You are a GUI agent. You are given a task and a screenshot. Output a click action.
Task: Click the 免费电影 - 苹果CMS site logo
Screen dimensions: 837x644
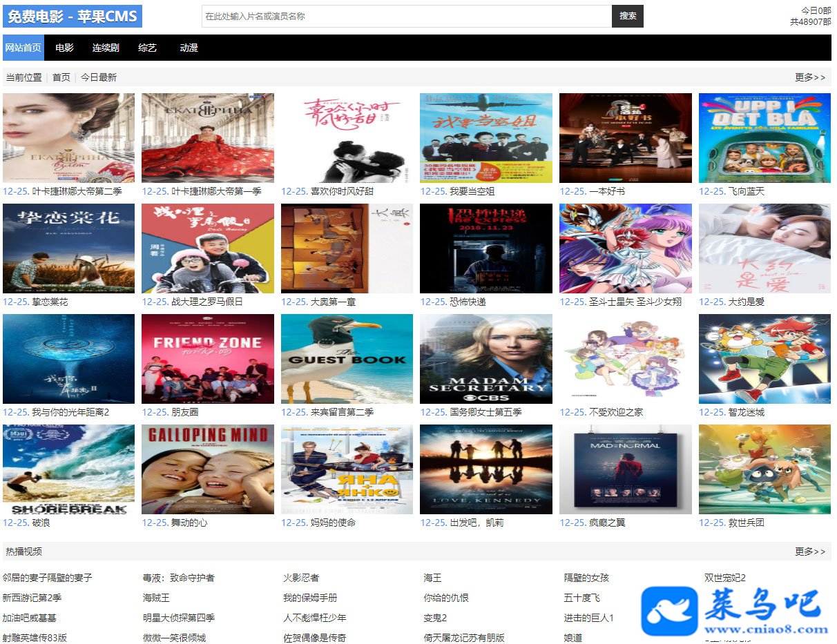tap(73, 17)
